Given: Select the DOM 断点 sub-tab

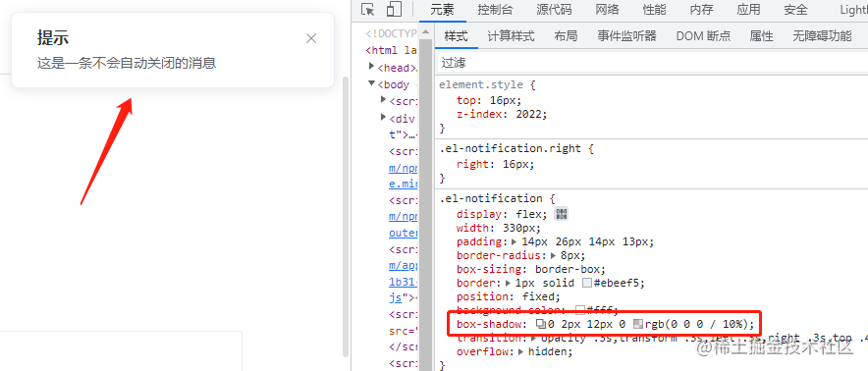Looking at the screenshot, I should 703,36.
